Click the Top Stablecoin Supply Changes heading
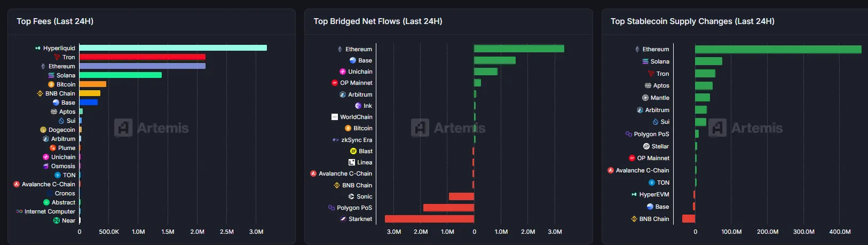 pyautogui.click(x=692, y=21)
